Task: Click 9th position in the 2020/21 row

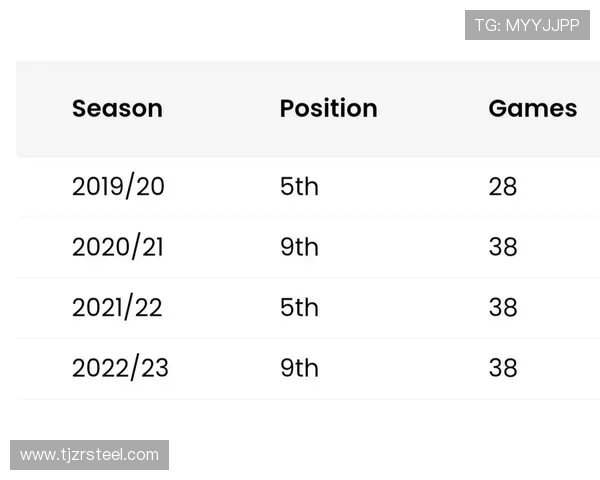Action: (299, 247)
